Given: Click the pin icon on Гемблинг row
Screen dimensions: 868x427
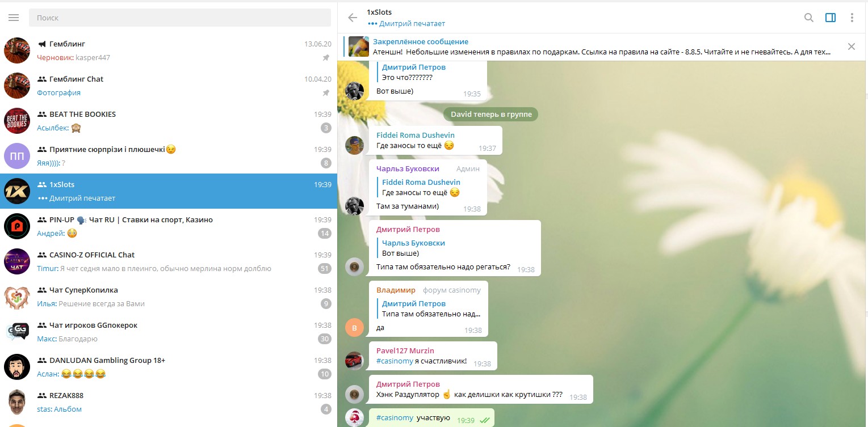Looking at the screenshot, I should [x=326, y=58].
